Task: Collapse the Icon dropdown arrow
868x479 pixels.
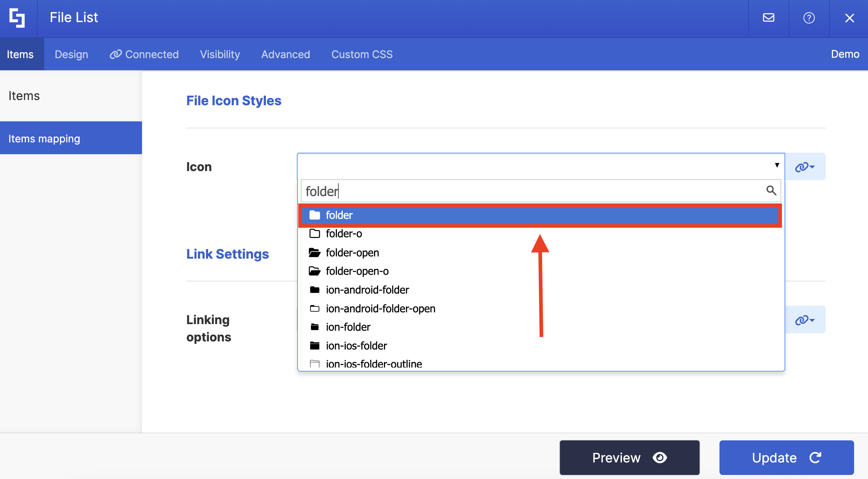Action: click(x=777, y=165)
